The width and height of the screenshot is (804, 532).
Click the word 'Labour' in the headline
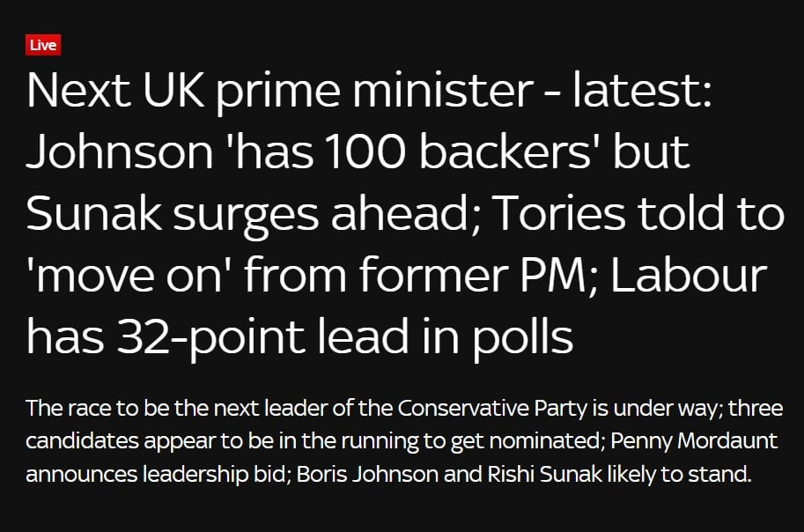pyautogui.click(x=689, y=276)
